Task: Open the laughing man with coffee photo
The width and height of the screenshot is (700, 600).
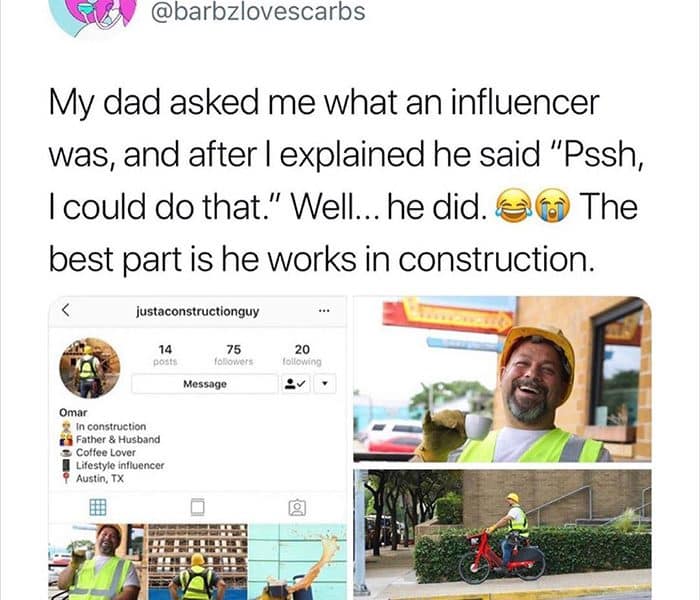Action: (x=502, y=379)
